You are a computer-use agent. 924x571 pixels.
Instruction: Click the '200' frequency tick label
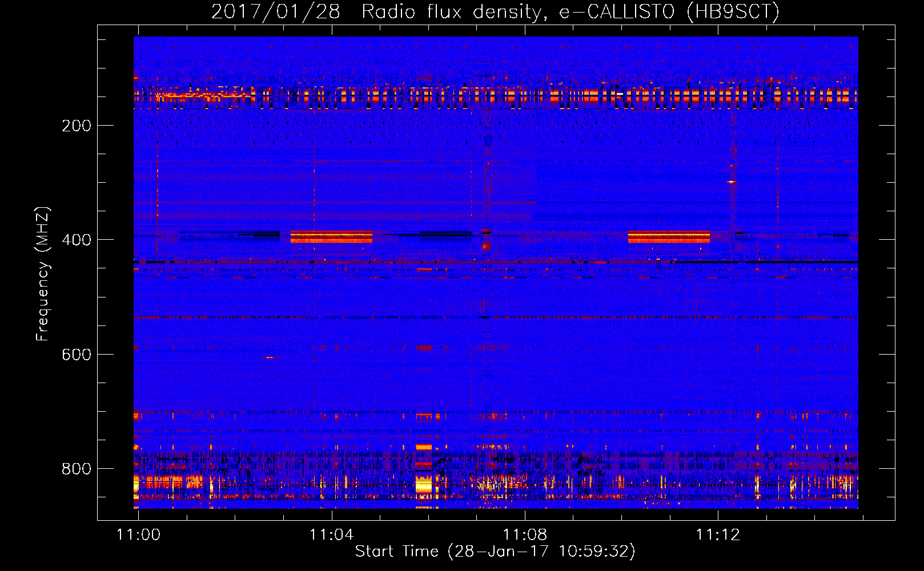coord(77,126)
